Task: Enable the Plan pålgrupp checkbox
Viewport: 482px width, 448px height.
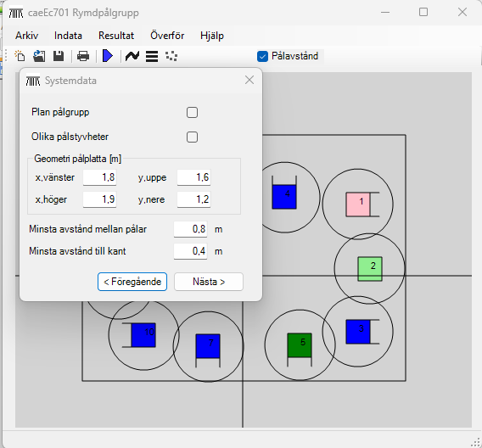Action: 192,113
